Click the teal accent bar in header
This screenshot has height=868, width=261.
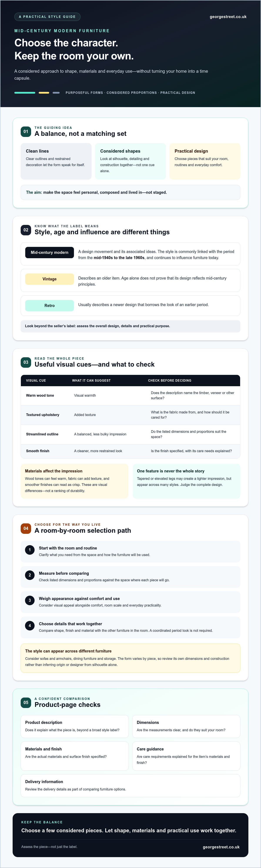tap(25, 93)
